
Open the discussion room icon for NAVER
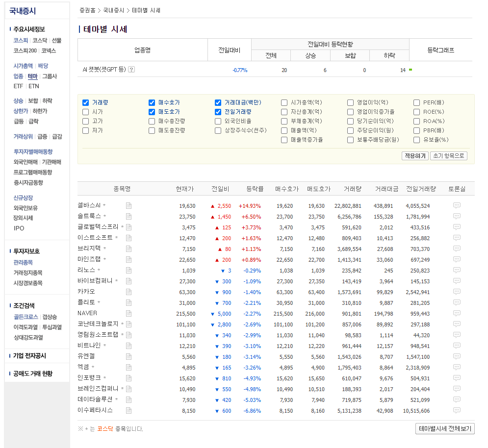pos(457,313)
